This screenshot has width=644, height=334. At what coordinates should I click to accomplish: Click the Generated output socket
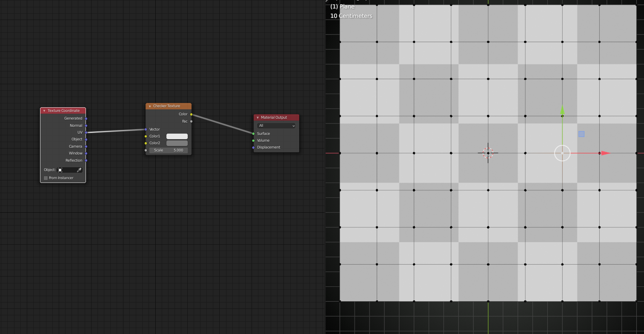86,118
